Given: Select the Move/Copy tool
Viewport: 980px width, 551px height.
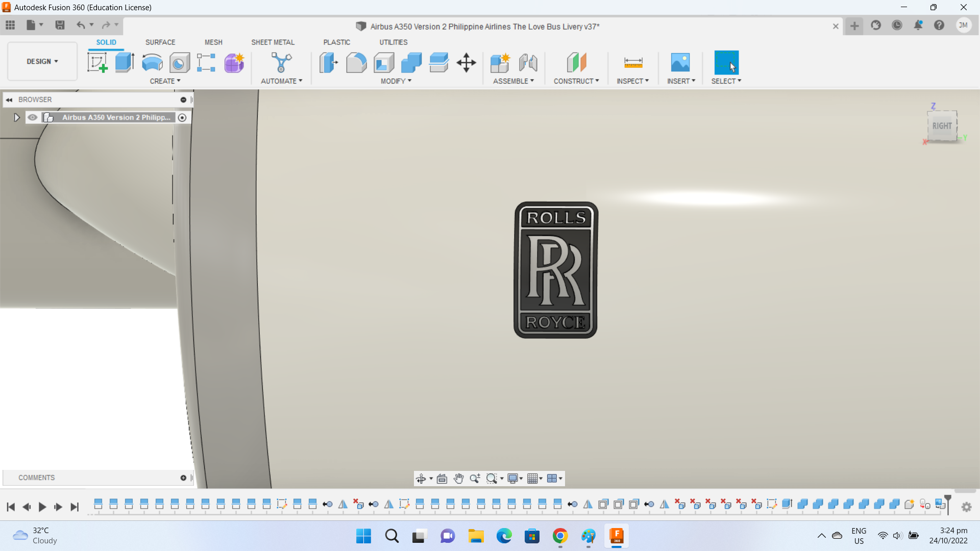Looking at the screenshot, I should (467, 63).
